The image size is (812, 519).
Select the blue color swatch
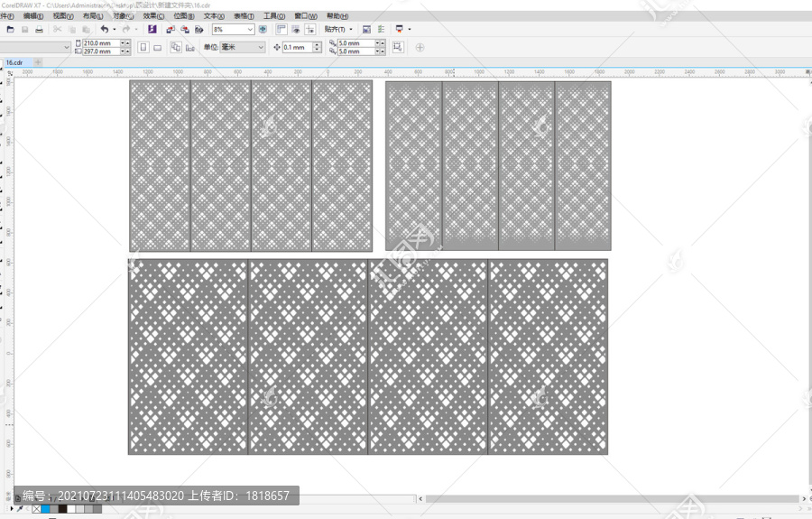[46, 509]
